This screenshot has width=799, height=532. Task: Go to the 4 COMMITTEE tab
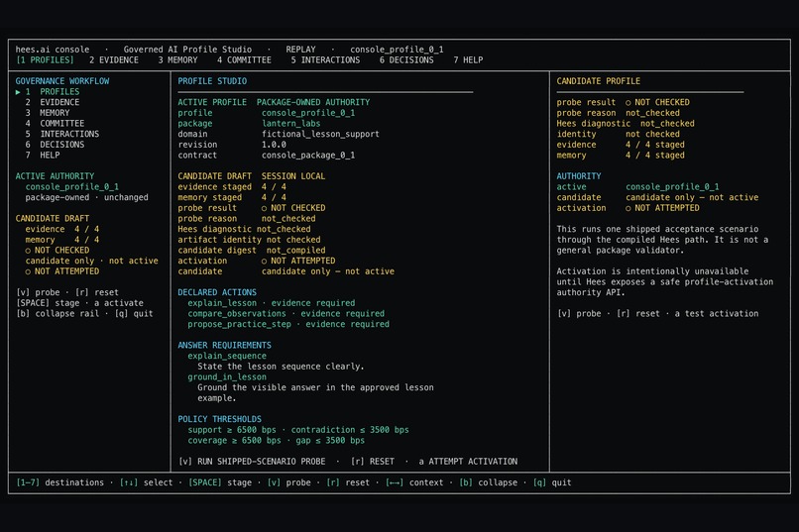click(244, 60)
